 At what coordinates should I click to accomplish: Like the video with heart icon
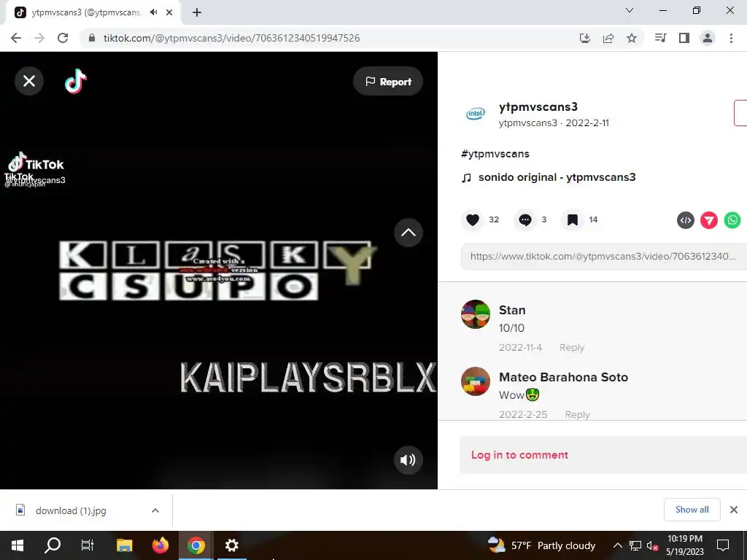coord(473,219)
